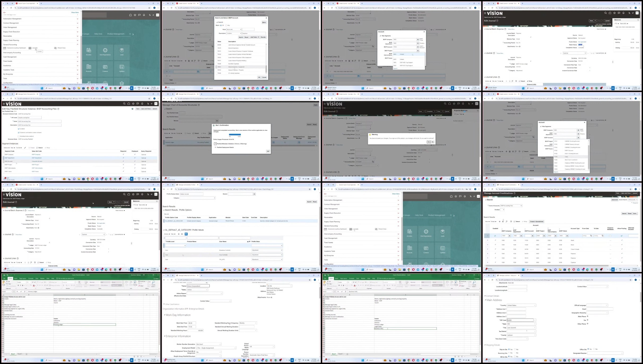Click Yes in the unsaved changes Warning dialog
Image resolution: width=643 pixels, height=364 pixels.
tap(428, 142)
